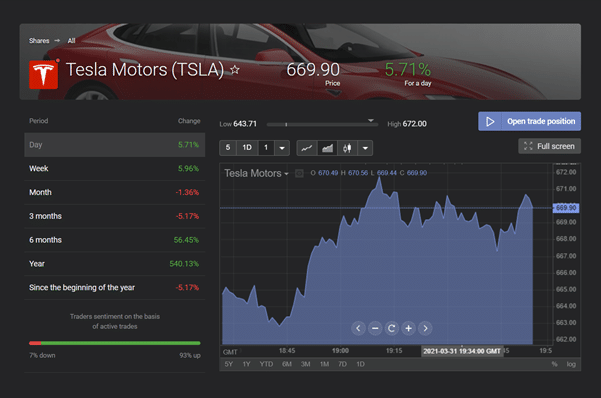The width and height of the screenshot is (601, 398).
Task: Open the Tesla Motors series dropdown
Action: pyautogui.click(x=256, y=173)
